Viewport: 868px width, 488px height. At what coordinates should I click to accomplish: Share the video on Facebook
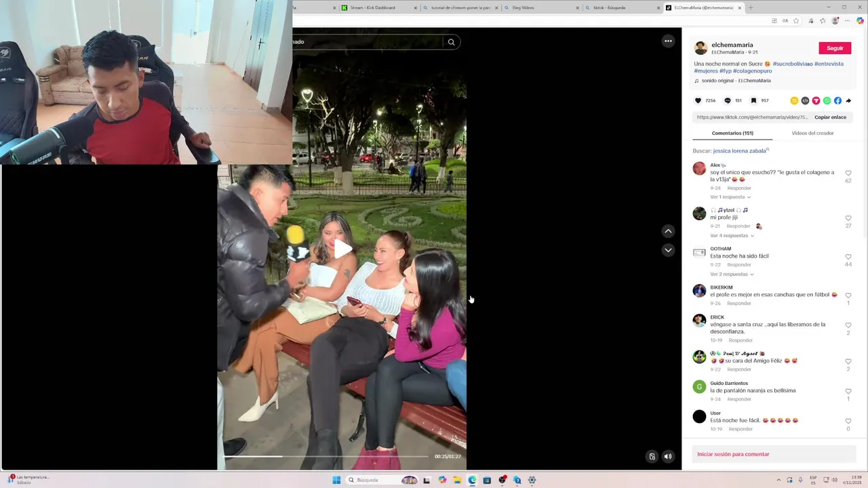(x=837, y=100)
